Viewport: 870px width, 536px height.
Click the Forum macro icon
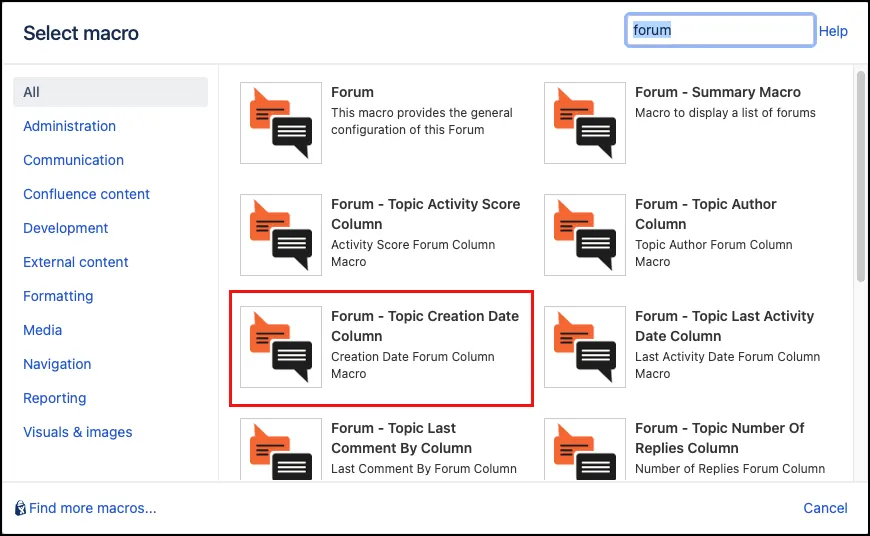point(281,123)
